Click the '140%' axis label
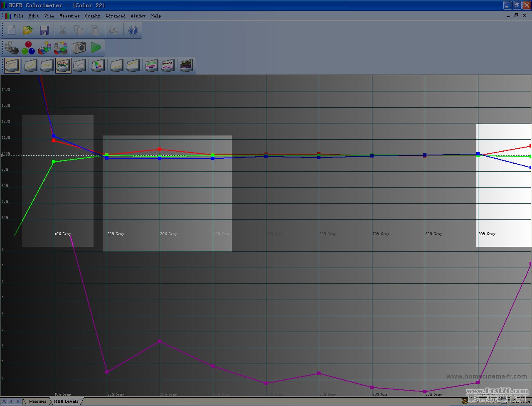 (6, 89)
